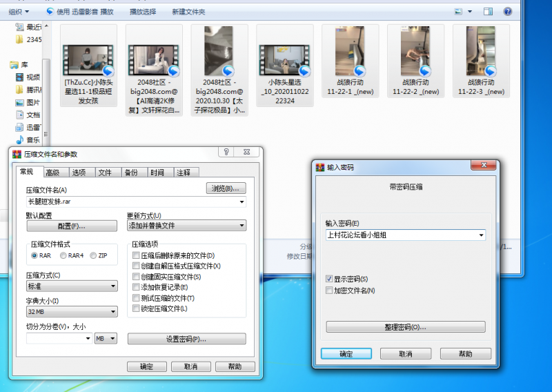The width and height of the screenshot is (552, 392).
Task: Open view options dropdown arrow in Explorer toolbar
Action: (x=470, y=12)
